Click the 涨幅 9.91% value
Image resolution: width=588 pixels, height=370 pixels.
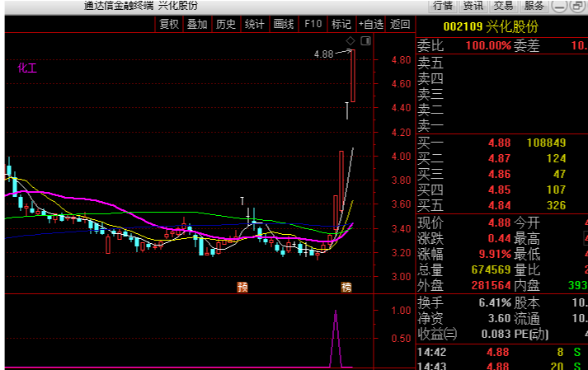pos(495,254)
